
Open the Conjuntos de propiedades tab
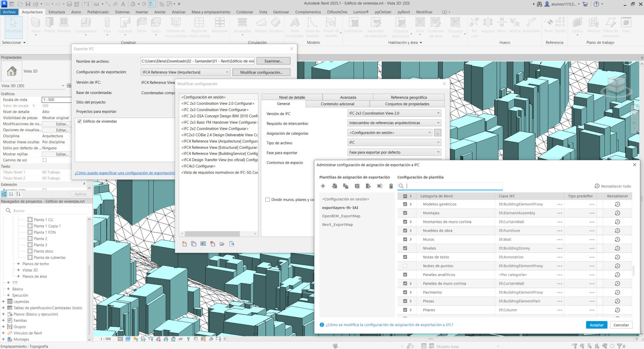407,104
